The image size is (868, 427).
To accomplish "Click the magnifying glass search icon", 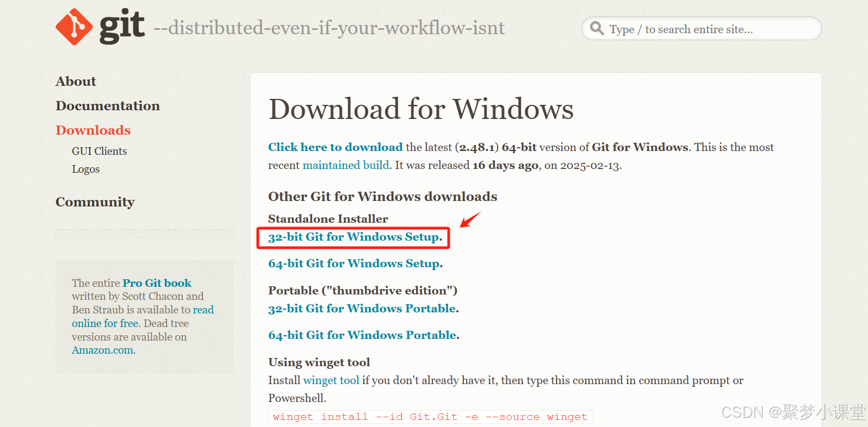I will coord(597,28).
